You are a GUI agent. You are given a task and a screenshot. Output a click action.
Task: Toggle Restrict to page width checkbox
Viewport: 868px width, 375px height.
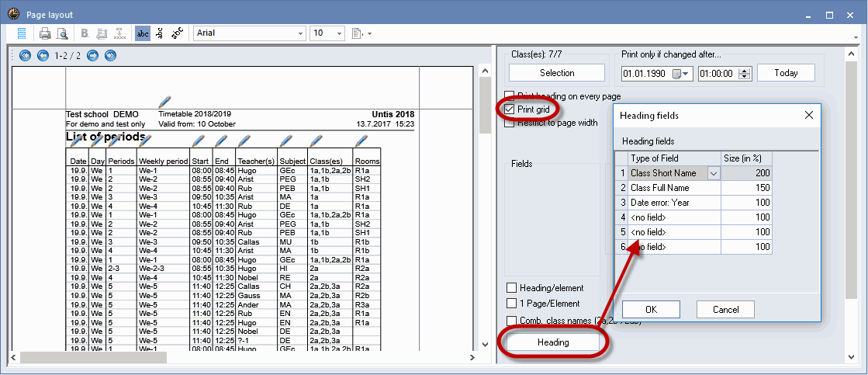click(x=510, y=123)
